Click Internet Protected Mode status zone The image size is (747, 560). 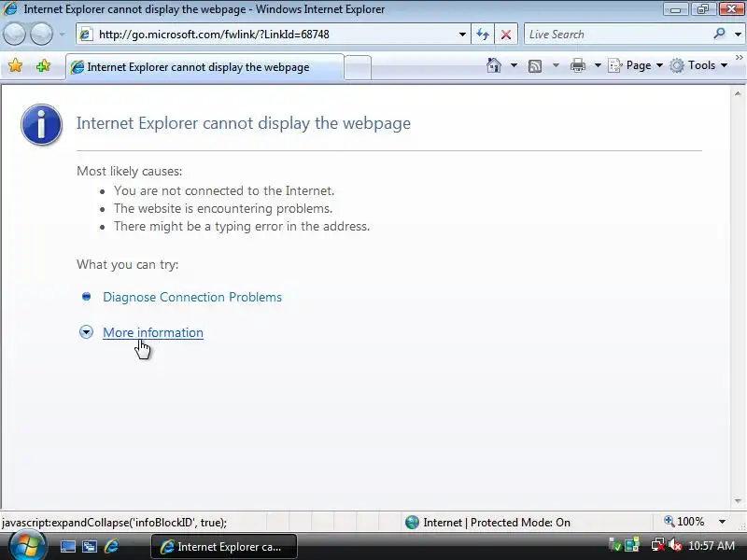pos(487,523)
